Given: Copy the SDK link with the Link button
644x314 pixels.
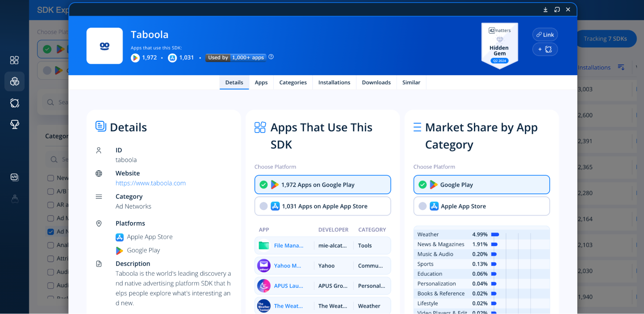Looking at the screenshot, I should (545, 34).
